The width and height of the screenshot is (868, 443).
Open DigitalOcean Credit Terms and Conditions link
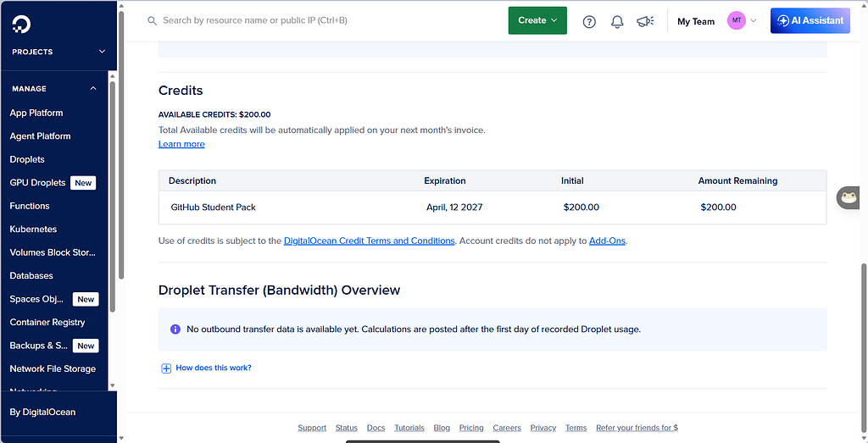(370, 241)
